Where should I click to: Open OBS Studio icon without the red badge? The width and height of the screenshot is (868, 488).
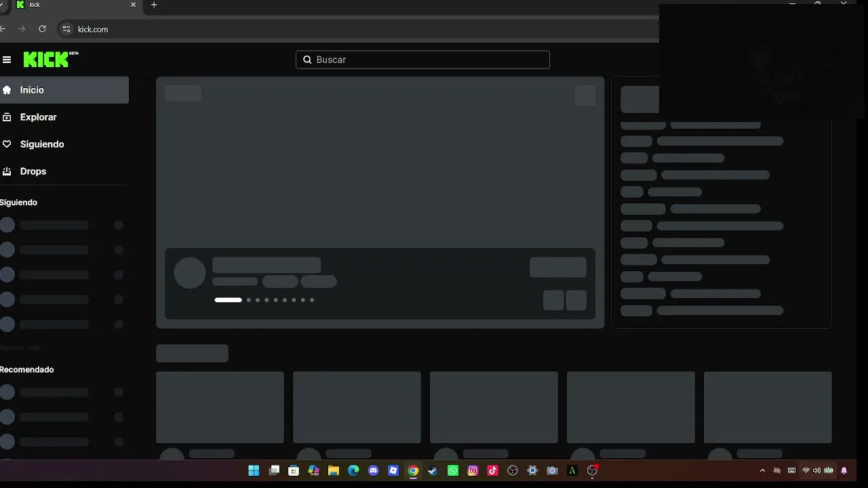pyautogui.click(x=513, y=470)
